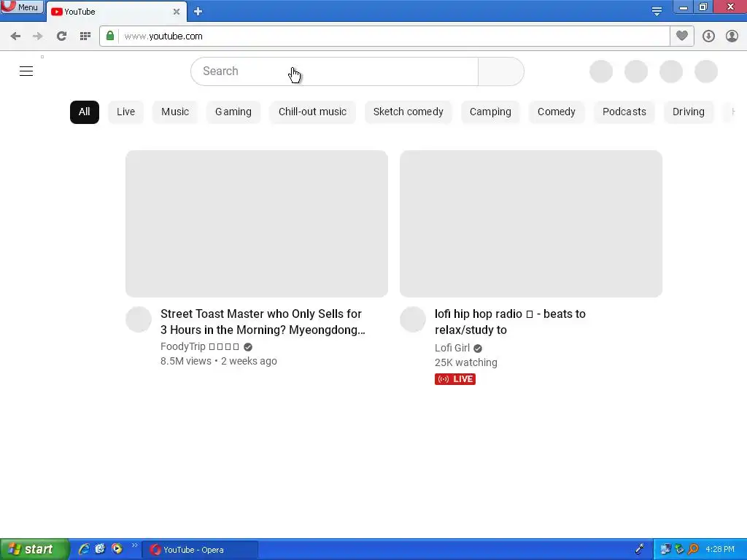The height and width of the screenshot is (560, 747).
Task: Go back to previous page
Action: point(15,36)
